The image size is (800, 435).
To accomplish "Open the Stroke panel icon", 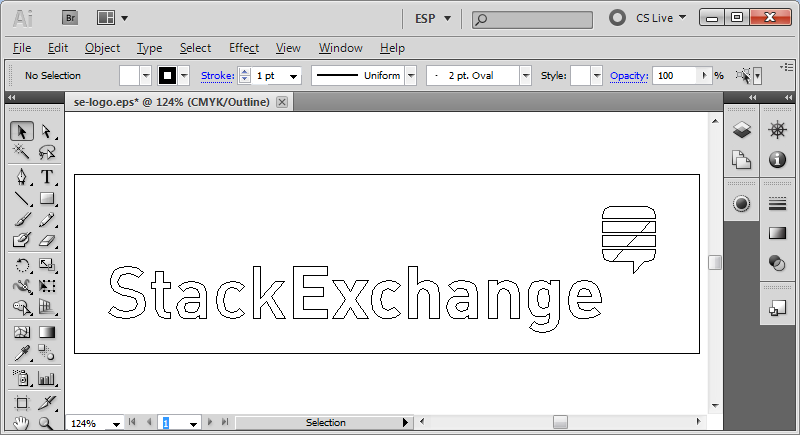I will 777,203.
